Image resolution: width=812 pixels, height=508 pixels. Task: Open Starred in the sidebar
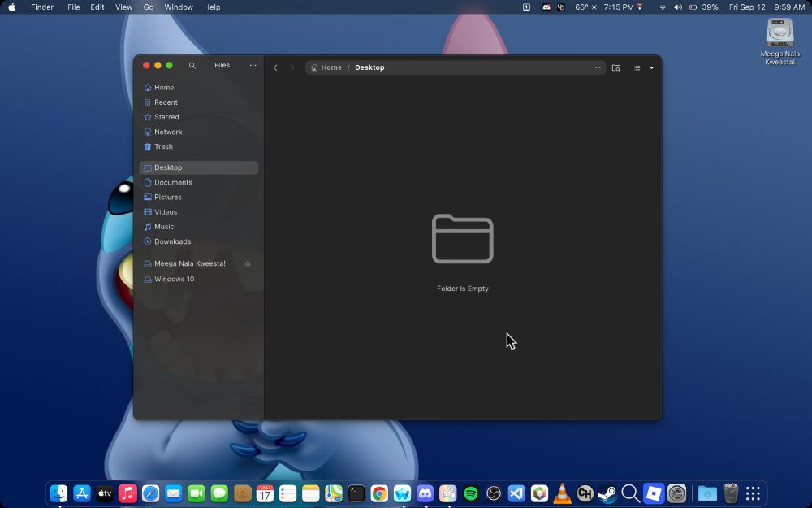(x=199, y=117)
